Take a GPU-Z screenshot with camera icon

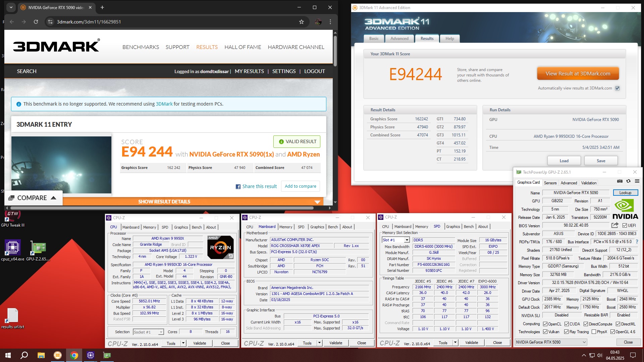(x=620, y=181)
